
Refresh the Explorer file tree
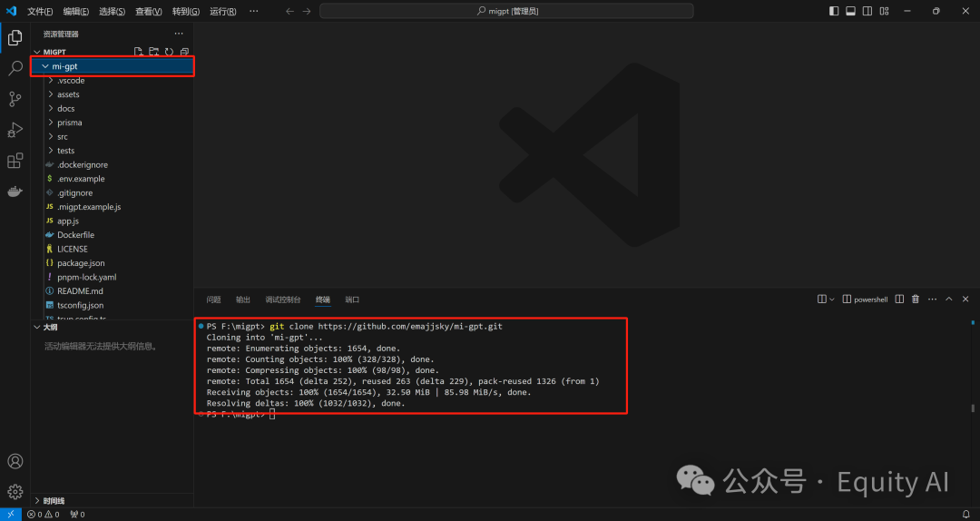click(x=169, y=52)
